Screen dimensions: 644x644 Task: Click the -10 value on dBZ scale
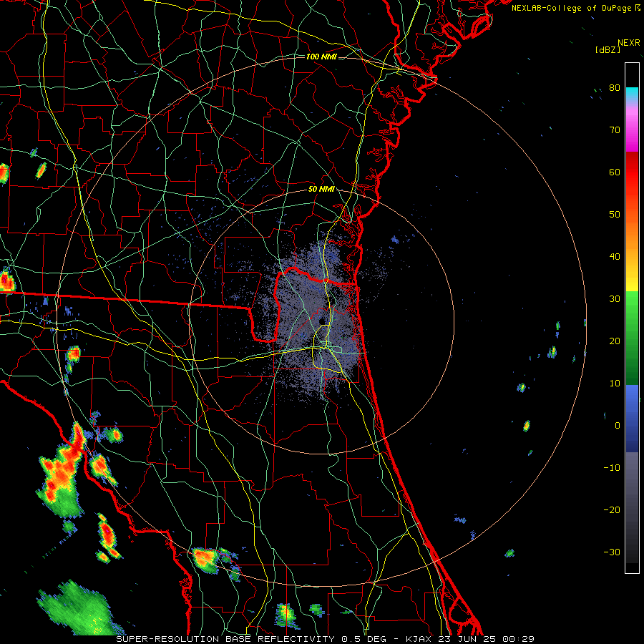[612, 468]
